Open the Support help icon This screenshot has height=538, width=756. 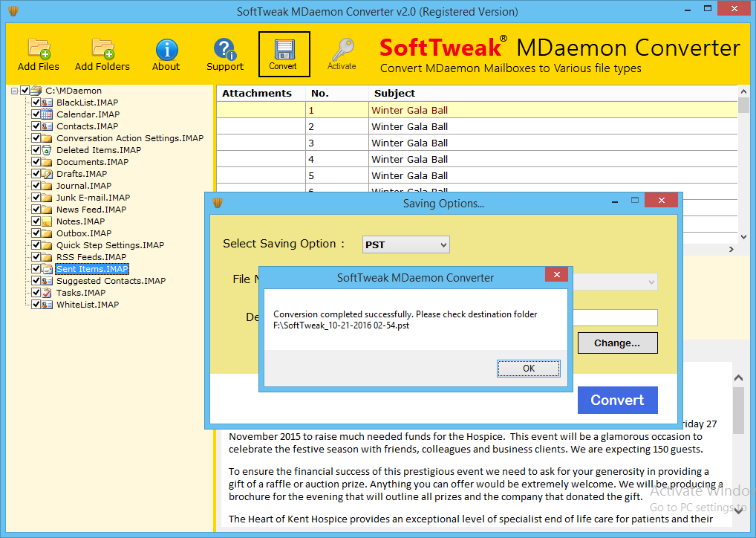[225, 49]
